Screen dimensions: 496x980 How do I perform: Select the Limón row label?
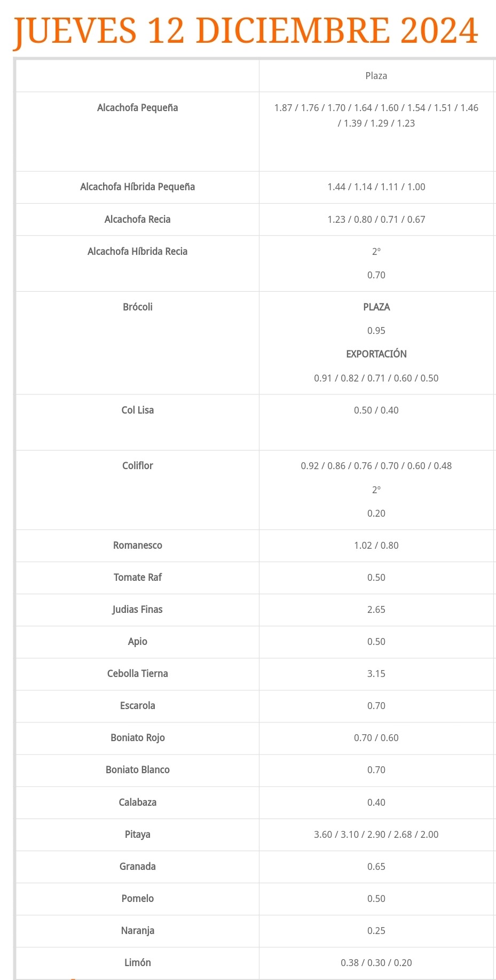click(x=138, y=963)
